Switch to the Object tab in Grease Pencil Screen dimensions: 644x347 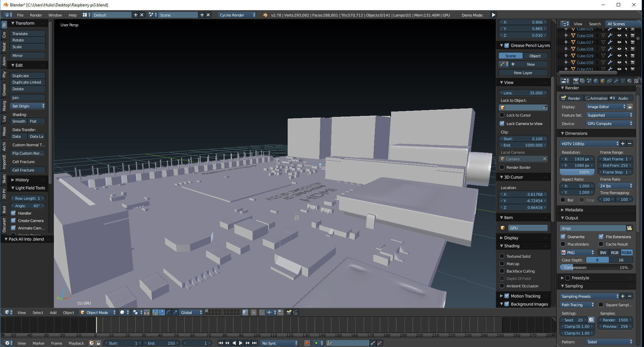pos(535,56)
